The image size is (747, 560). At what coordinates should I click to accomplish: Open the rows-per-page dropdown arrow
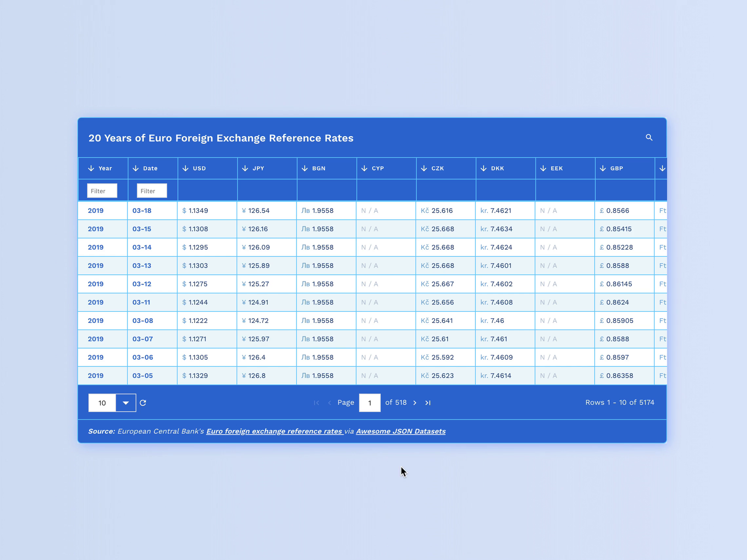tap(126, 403)
